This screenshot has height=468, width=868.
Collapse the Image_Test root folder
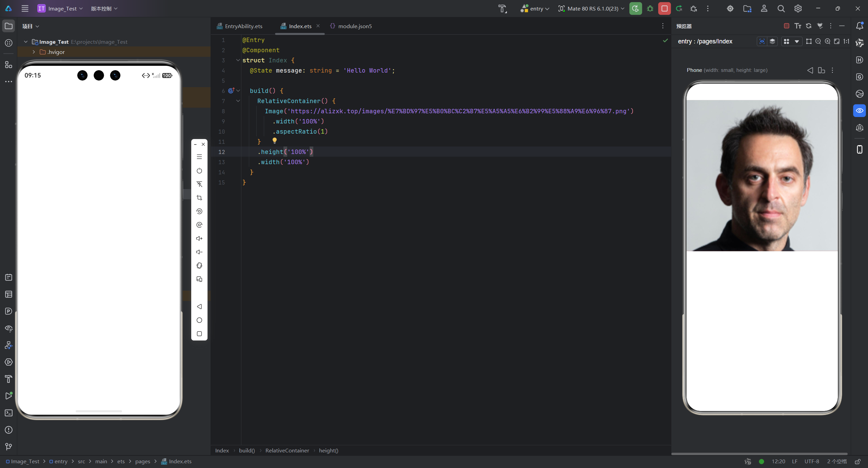tap(26, 42)
